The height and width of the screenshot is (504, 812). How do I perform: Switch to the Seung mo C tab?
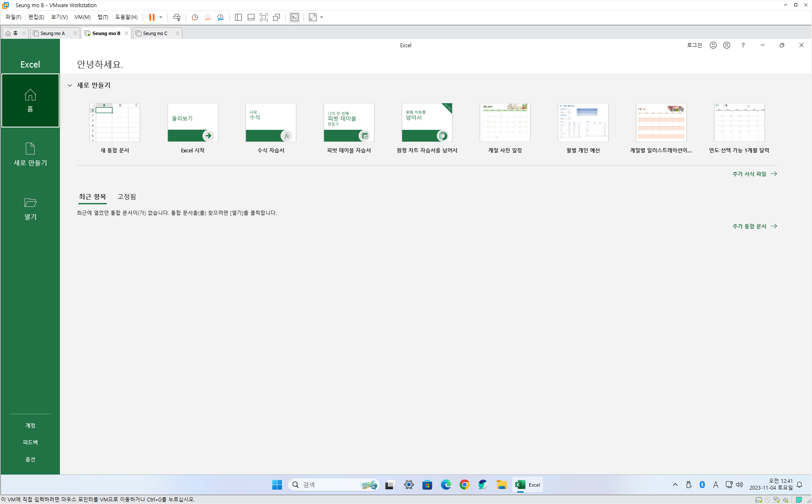(x=155, y=33)
